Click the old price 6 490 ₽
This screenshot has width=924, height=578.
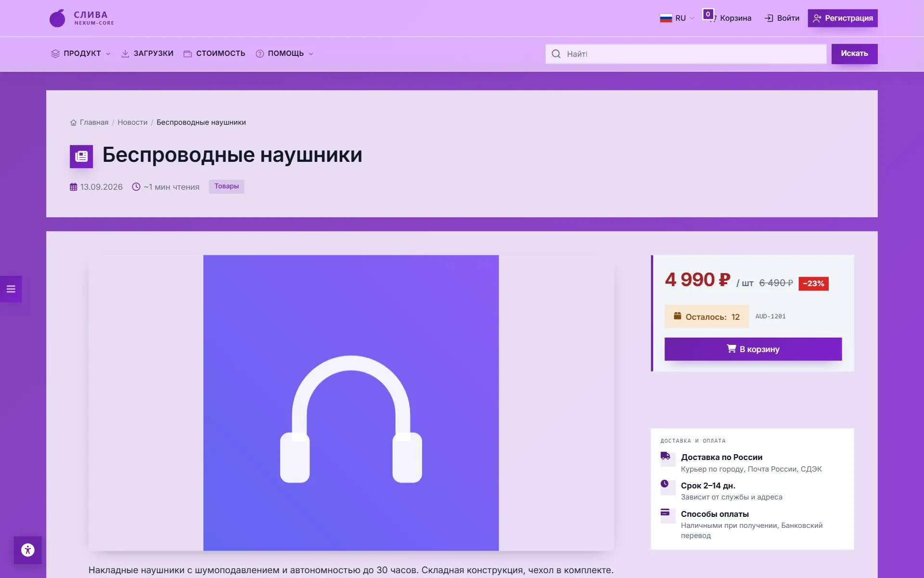pos(776,283)
